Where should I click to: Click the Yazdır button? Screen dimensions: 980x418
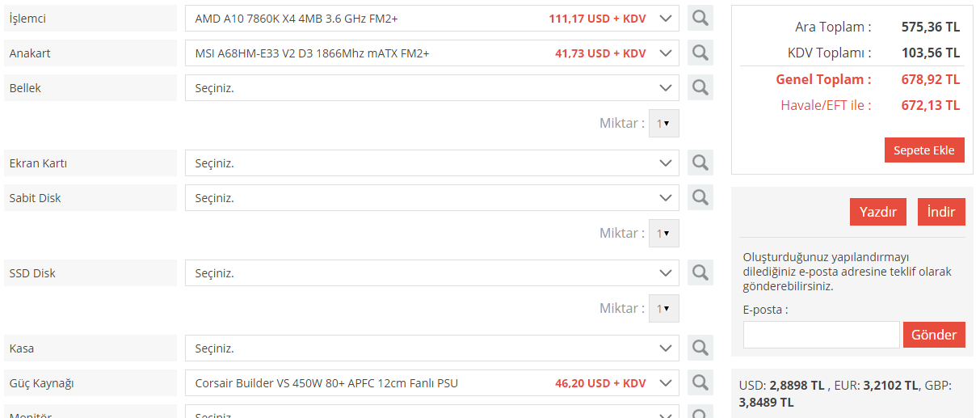[878, 212]
